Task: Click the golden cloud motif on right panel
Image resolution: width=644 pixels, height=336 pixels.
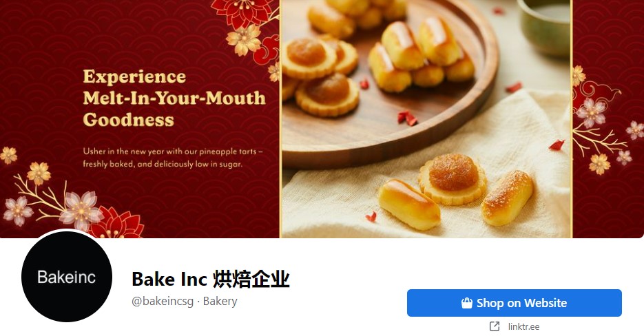Action: click(x=601, y=93)
